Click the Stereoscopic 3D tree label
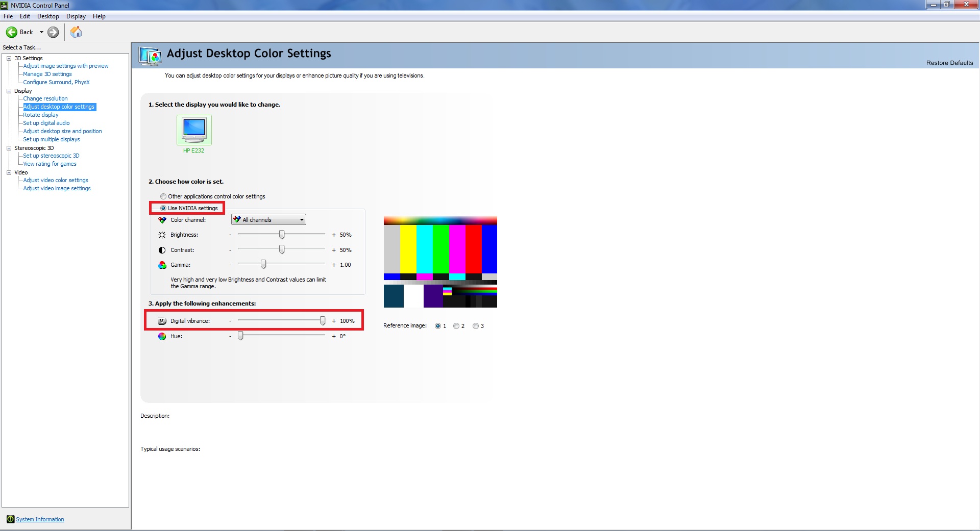980x531 pixels. (x=34, y=148)
